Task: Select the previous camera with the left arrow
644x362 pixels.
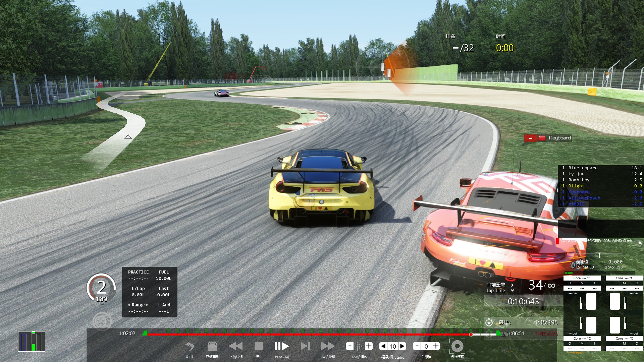Action: tap(383, 346)
